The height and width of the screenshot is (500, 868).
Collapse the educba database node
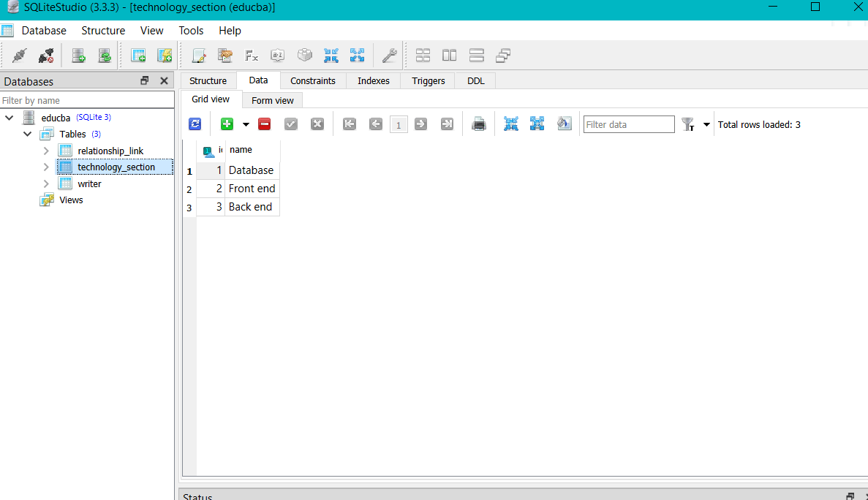10,118
